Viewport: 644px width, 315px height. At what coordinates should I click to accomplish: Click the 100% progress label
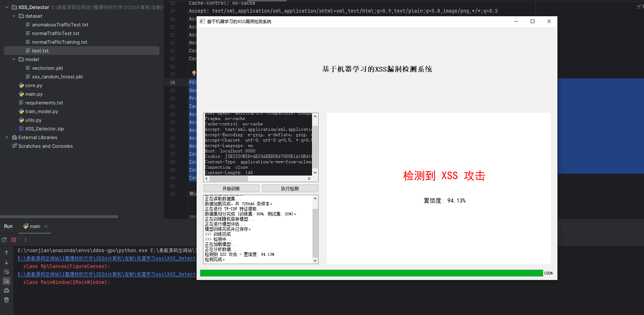[548, 273]
